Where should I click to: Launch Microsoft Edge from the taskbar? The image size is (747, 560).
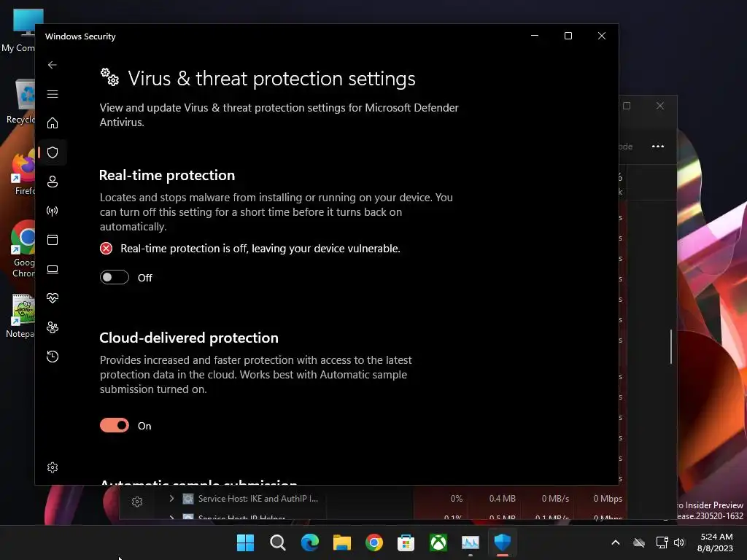point(309,542)
